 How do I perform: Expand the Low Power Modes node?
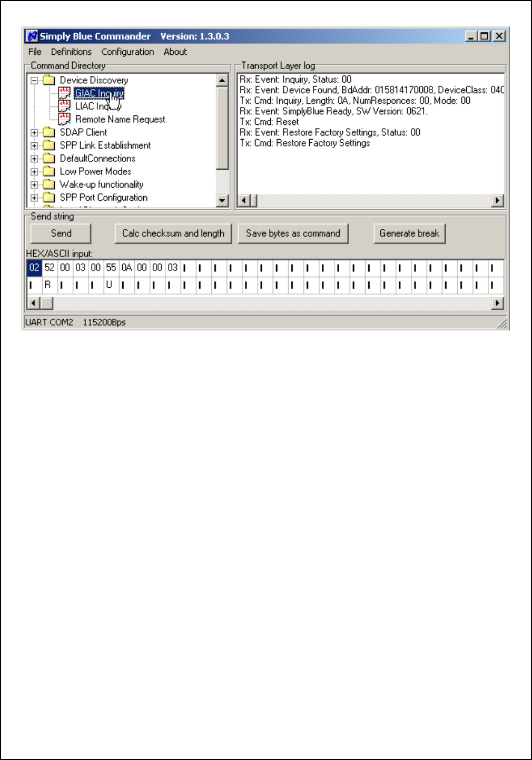coord(34,172)
